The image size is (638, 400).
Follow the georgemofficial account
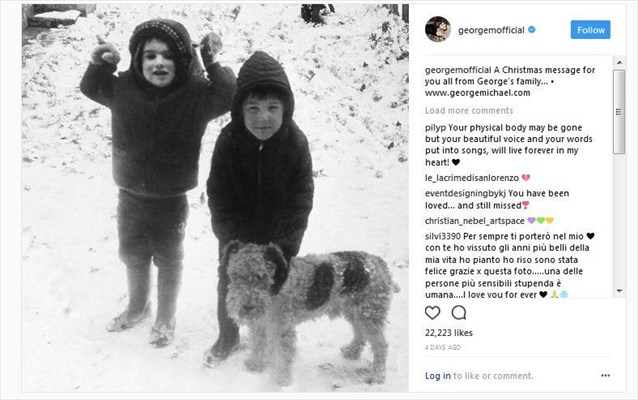(x=590, y=30)
